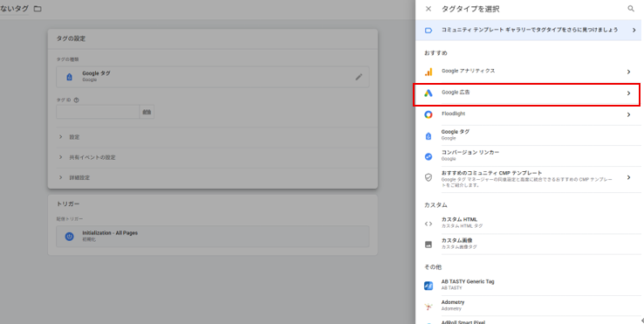The width and height of the screenshot is (644, 324).
Task: Open おすすめのコミュニティ CMP テンプレート
Action: click(x=528, y=178)
